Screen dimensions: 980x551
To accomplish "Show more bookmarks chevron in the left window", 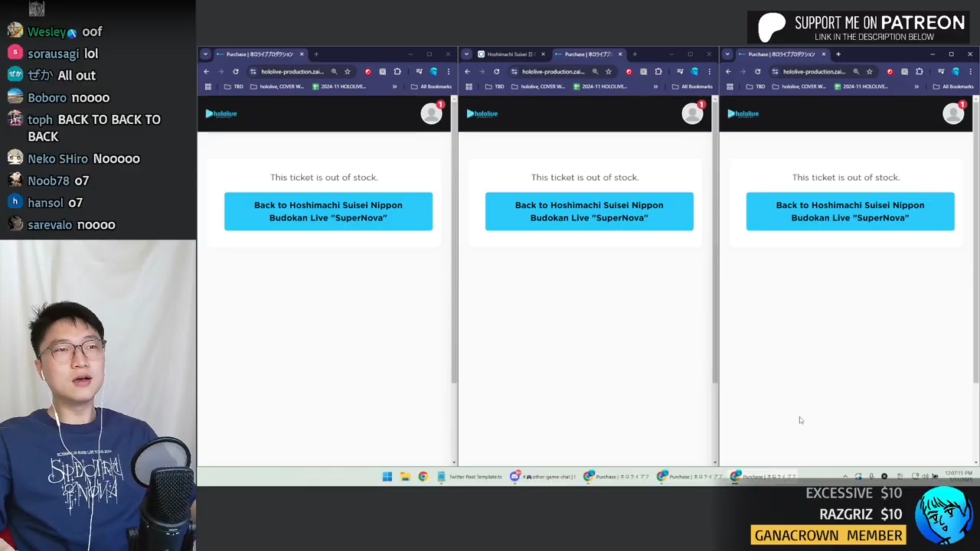I will (394, 86).
